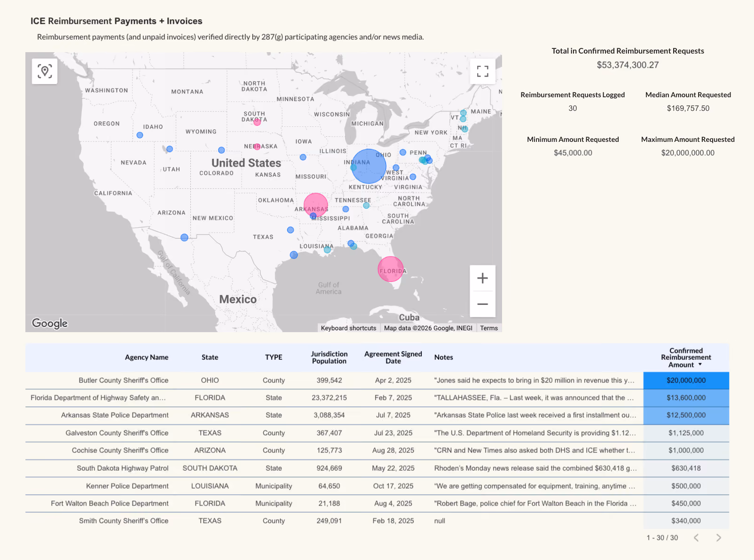Click the map location selection icon
Image resolution: width=754 pixels, height=560 pixels.
[45, 71]
